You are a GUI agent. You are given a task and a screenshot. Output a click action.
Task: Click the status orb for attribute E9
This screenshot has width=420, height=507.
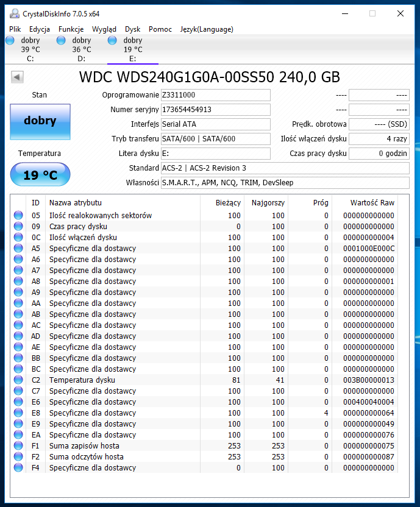click(x=18, y=424)
